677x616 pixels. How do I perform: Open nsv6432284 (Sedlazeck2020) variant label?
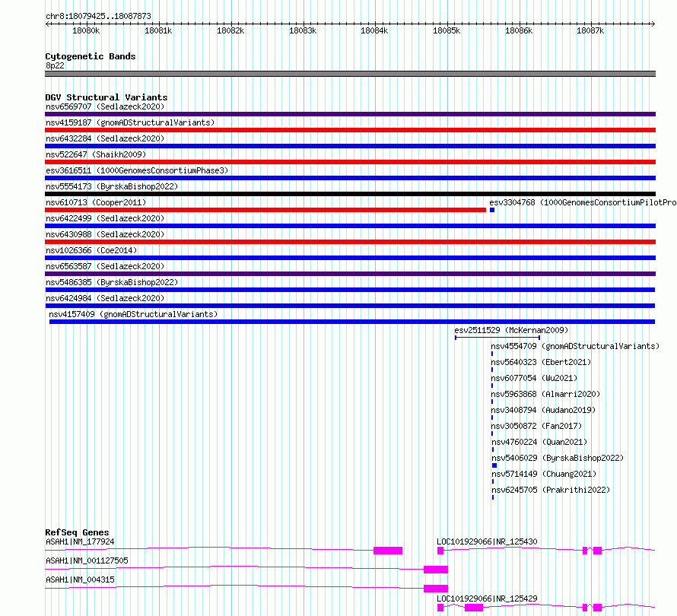[x=105, y=138]
